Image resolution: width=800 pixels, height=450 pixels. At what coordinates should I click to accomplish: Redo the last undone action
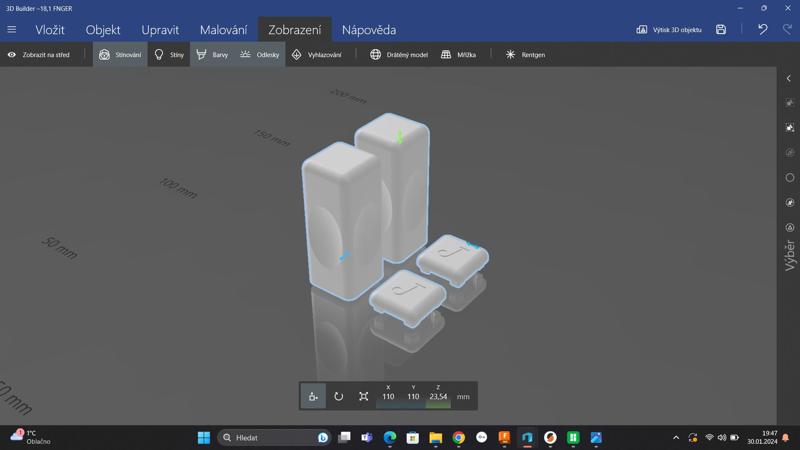(x=787, y=30)
